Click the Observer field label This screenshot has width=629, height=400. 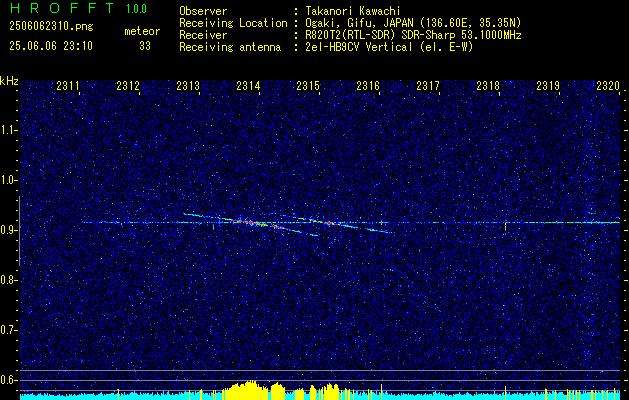pyautogui.click(x=203, y=11)
